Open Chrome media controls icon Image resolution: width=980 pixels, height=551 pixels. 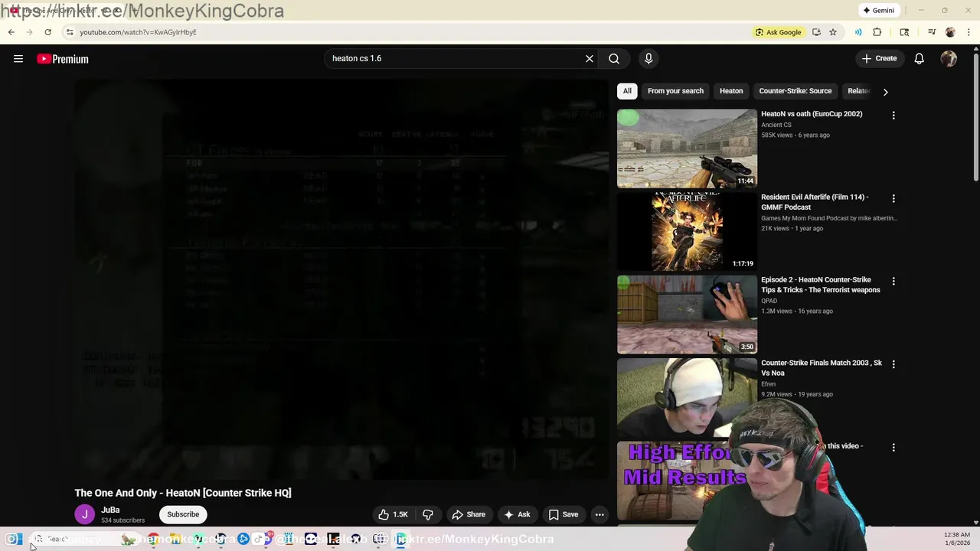932,32
